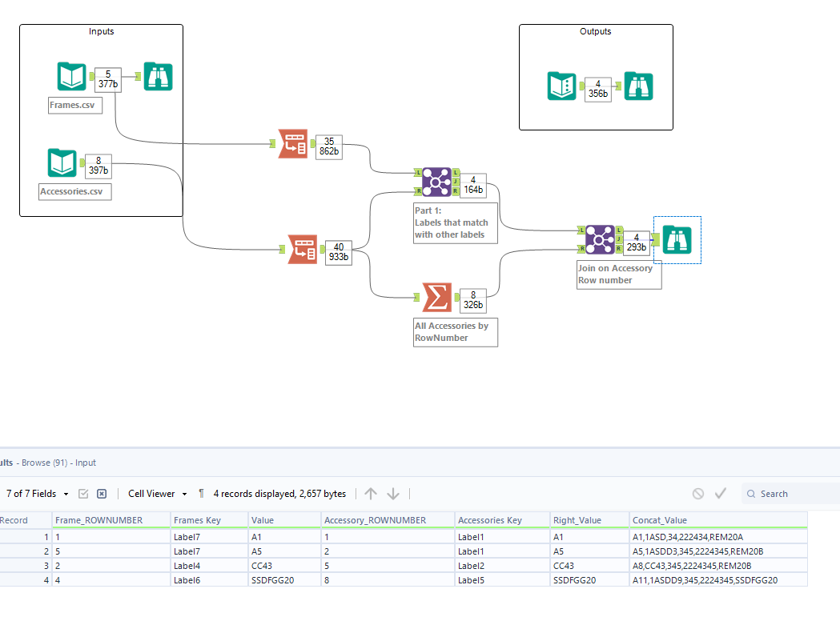This screenshot has height=629, width=840.
Task: Toggle the deselect-fields icon next to field checkbox
Action: click(x=101, y=494)
